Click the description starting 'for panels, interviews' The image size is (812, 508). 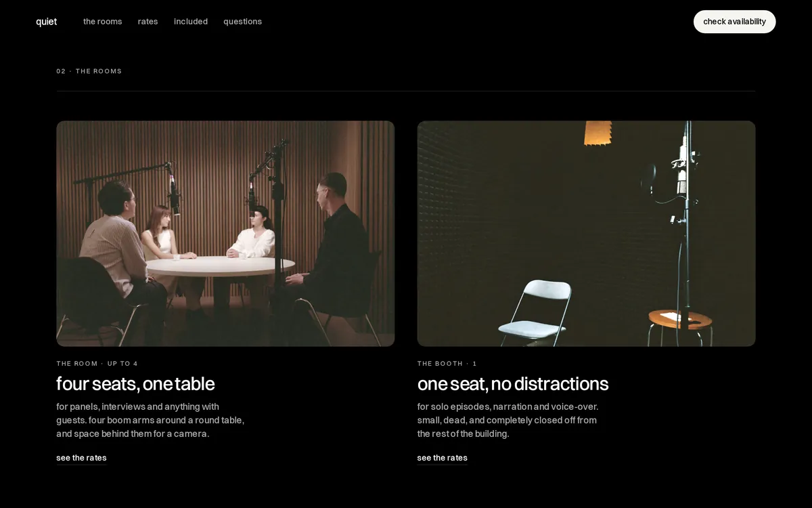pyautogui.click(x=150, y=420)
